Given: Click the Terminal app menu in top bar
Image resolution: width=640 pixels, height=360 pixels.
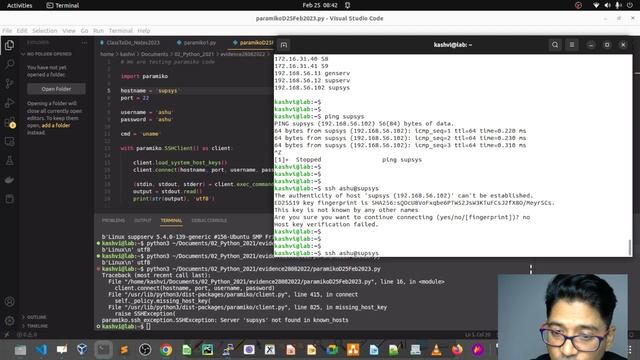Looking at the screenshot, I should pos(62,5).
